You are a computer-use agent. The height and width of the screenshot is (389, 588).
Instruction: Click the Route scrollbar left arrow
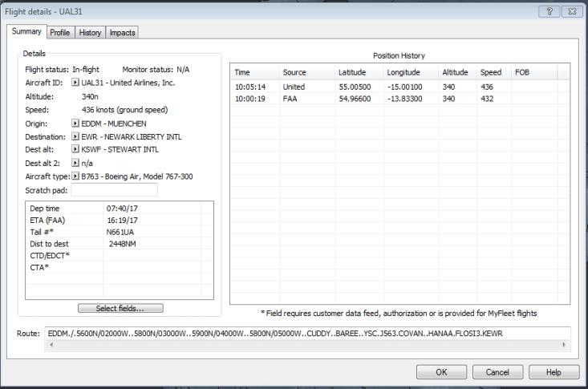tap(51, 345)
